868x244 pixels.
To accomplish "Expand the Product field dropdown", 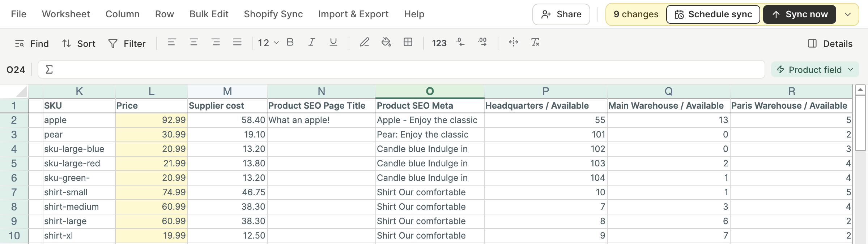I will pos(815,69).
